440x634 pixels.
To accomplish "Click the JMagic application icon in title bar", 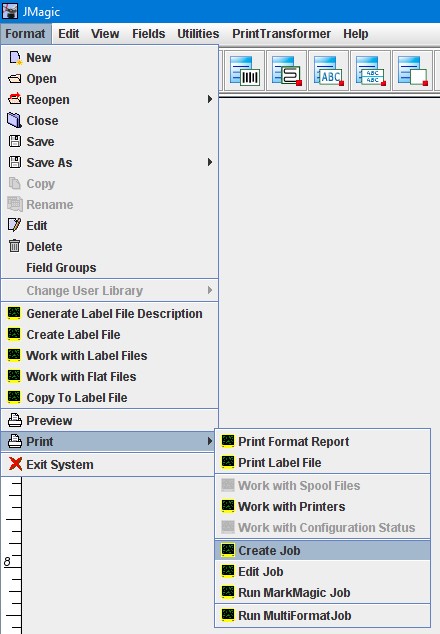I will pos(10,11).
